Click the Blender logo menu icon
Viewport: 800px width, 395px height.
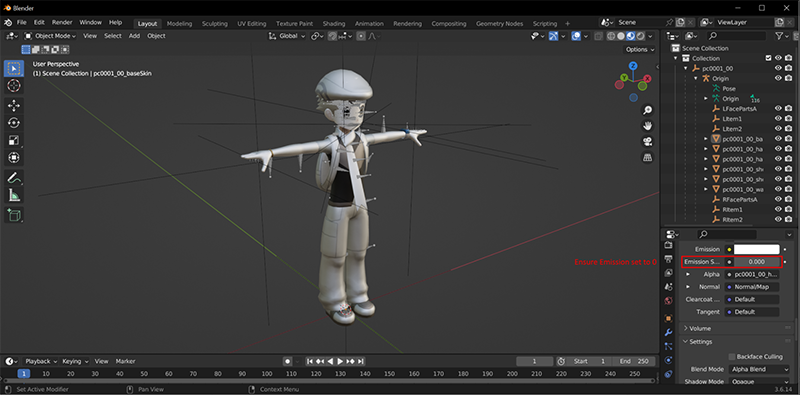[8, 23]
